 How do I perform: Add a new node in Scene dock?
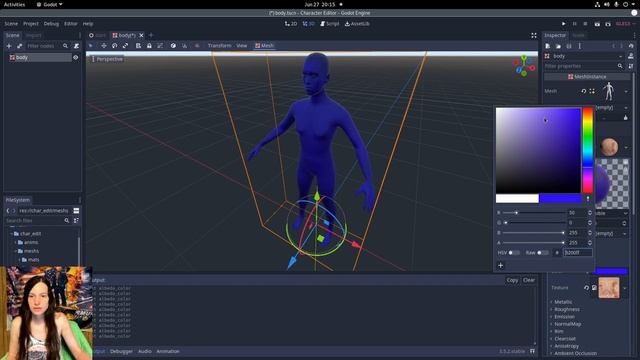[x=9, y=46]
